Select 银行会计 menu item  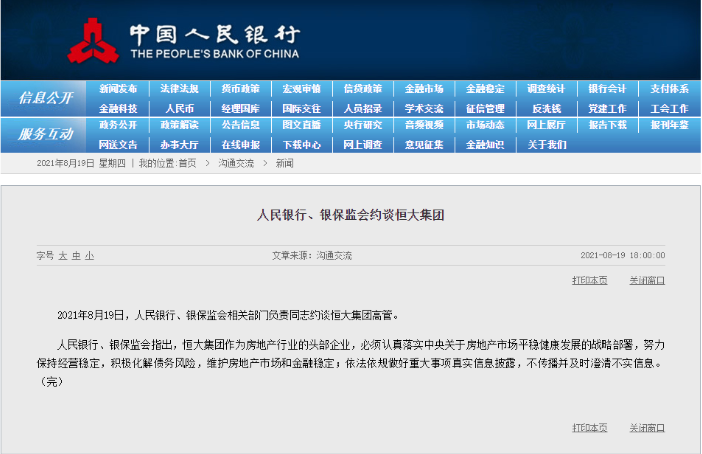point(608,89)
